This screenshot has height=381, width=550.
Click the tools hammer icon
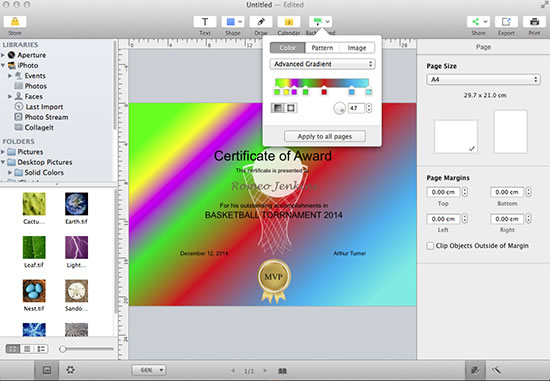(496, 370)
